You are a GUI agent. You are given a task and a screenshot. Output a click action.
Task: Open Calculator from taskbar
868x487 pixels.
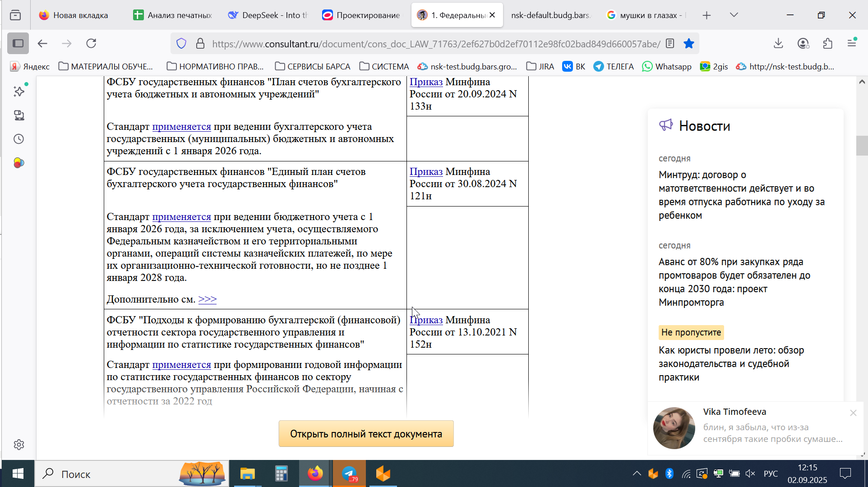pyautogui.click(x=281, y=473)
